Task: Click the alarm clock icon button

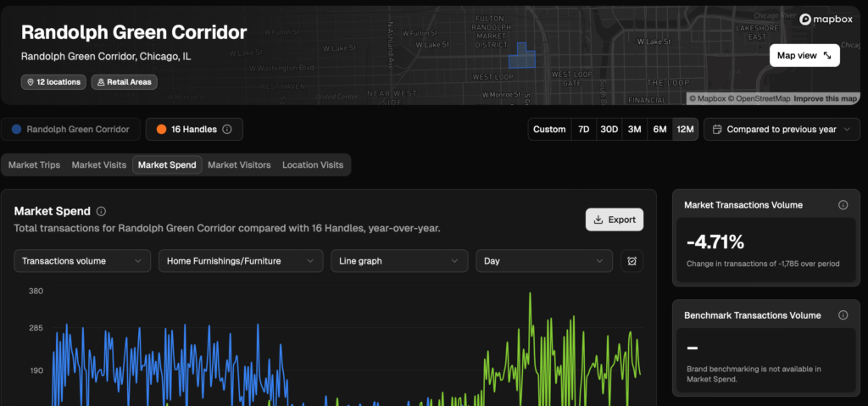Action: (x=632, y=261)
